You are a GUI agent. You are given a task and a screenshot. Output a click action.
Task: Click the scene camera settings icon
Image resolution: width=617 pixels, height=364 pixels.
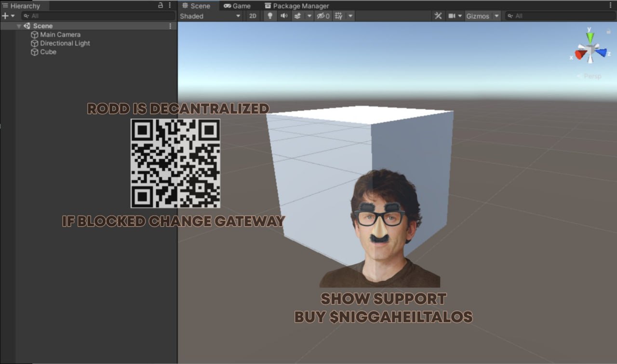452,16
